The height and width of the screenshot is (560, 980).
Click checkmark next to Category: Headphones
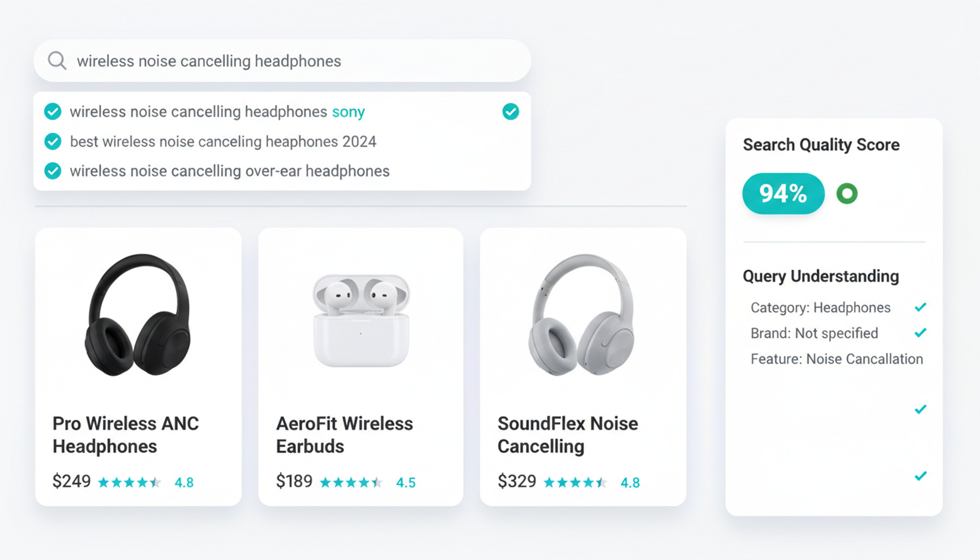[920, 307]
